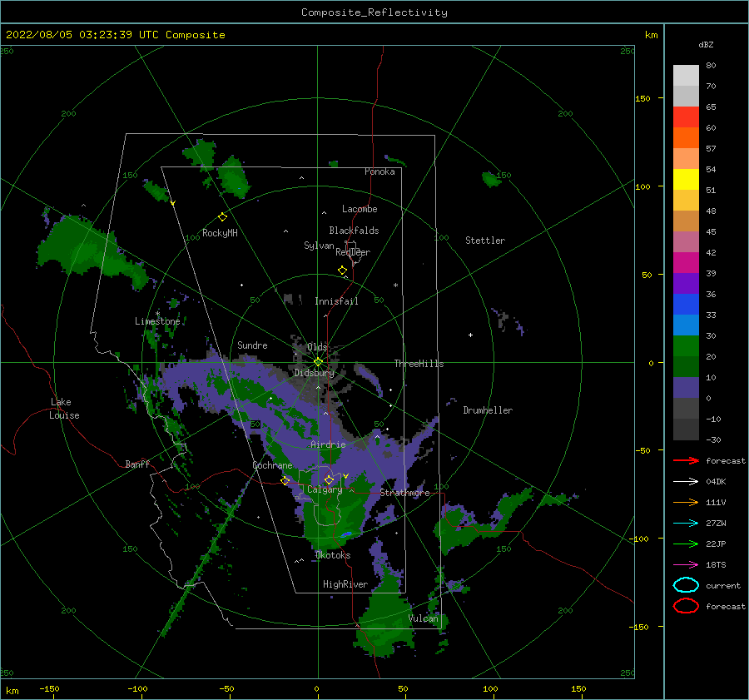Click the asterisk marker above Limestone
This screenshot has width=749, height=700.
(157, 314)
